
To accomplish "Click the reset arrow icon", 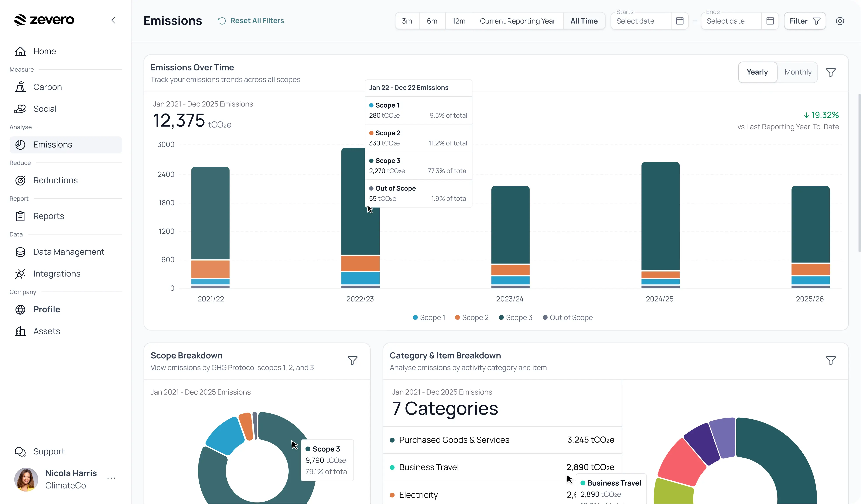I will 222,21.
